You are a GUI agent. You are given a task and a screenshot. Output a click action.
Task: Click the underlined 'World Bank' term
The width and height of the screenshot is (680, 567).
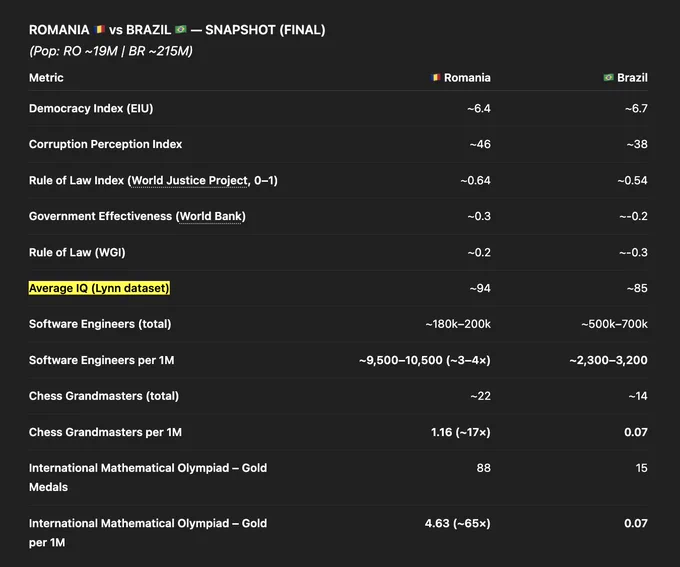click(210, 216)
